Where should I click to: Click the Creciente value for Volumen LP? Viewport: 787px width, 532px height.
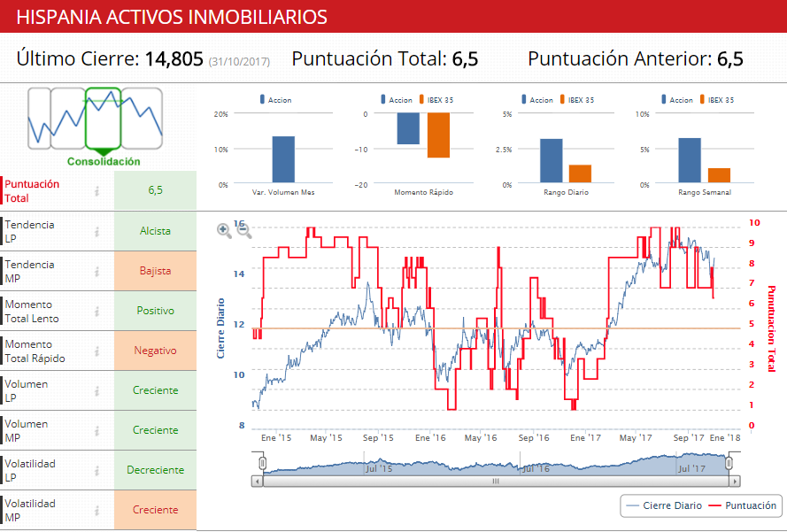[x=155, y=390]
